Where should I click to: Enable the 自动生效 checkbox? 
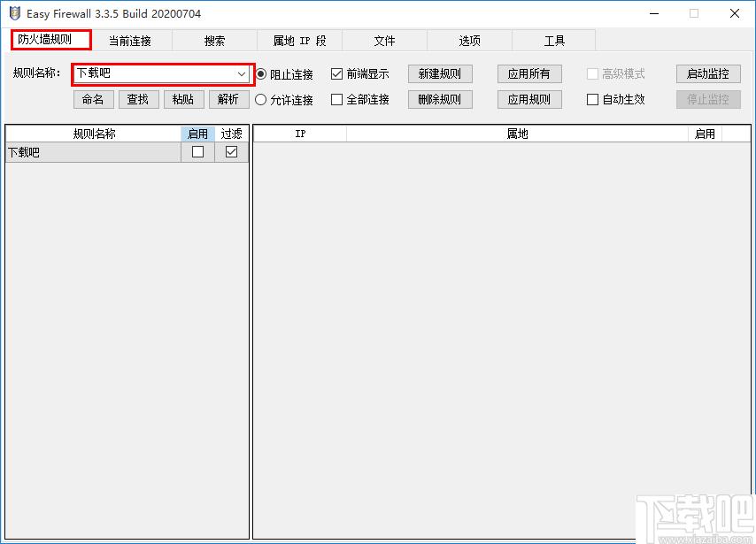592,100
